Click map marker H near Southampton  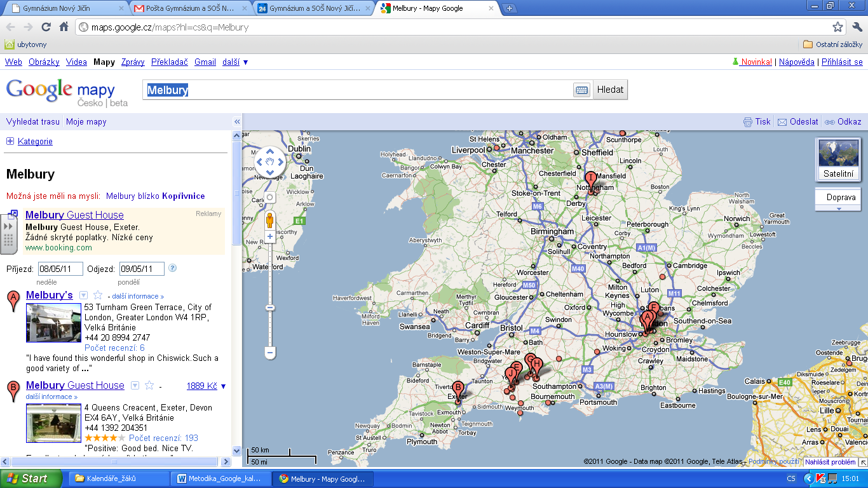pos(536,368)
